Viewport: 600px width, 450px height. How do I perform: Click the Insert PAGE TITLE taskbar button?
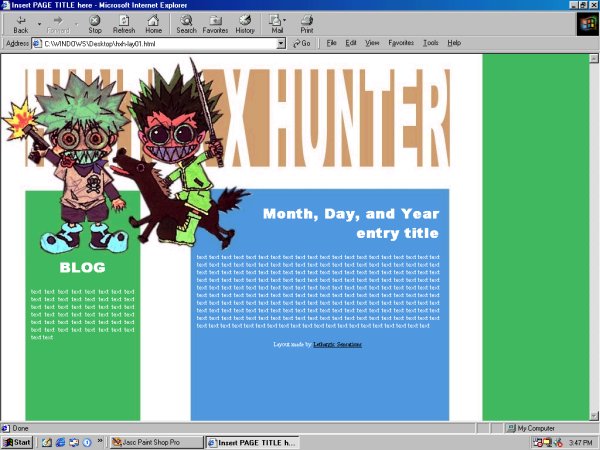click(x=253, y=443)
